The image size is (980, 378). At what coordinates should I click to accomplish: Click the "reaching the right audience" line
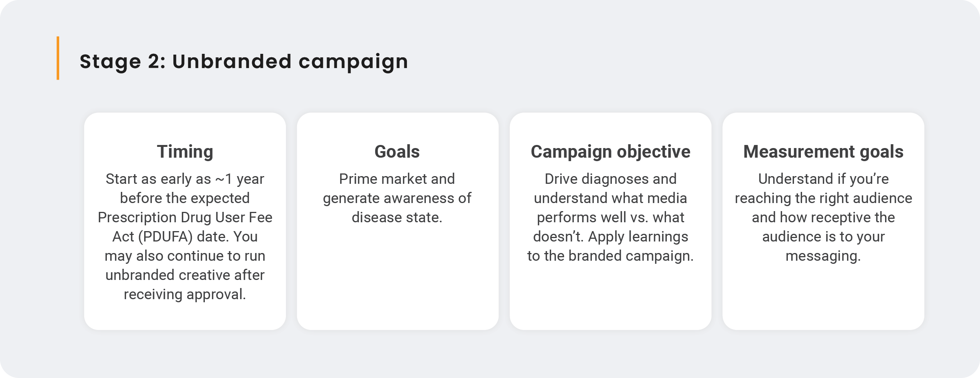[823, 198]
